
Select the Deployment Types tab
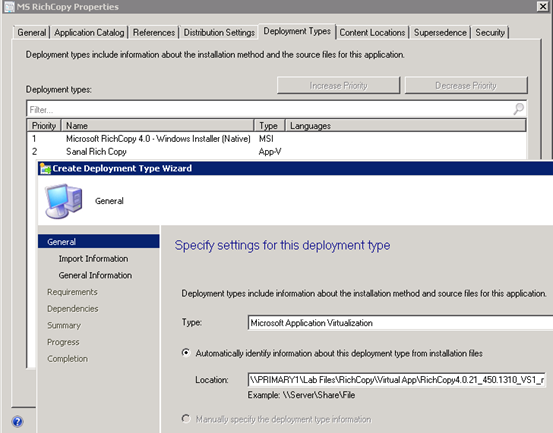pos(297,31)
